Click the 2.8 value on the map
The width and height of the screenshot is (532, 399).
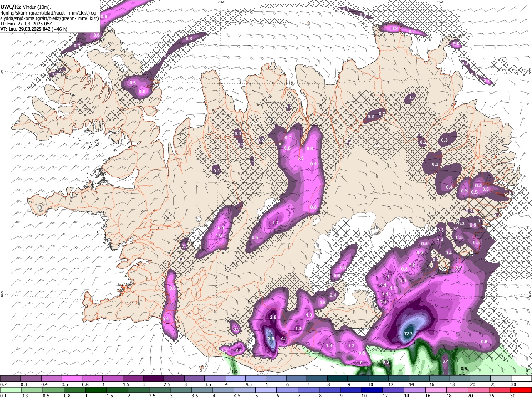273,317
